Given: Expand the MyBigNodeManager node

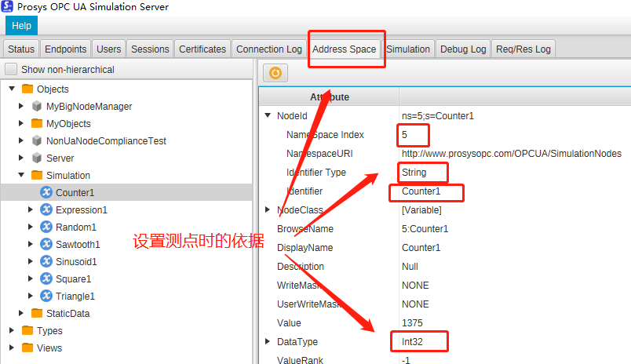Looking at the screenshot, I should (x=21, y=106).
